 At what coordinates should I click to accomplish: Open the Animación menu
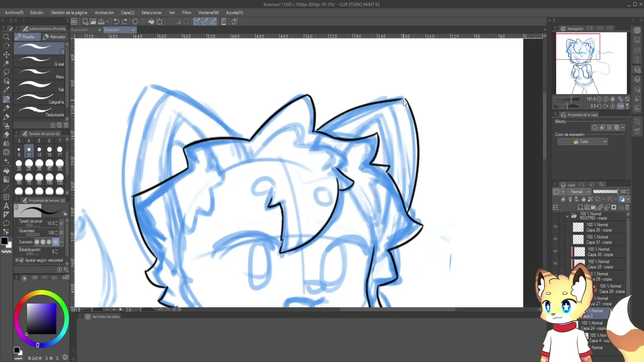pos(104,13)
